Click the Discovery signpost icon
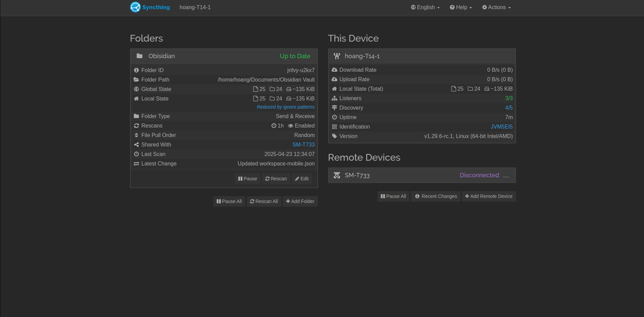644x317 pixels. [335, 108]
